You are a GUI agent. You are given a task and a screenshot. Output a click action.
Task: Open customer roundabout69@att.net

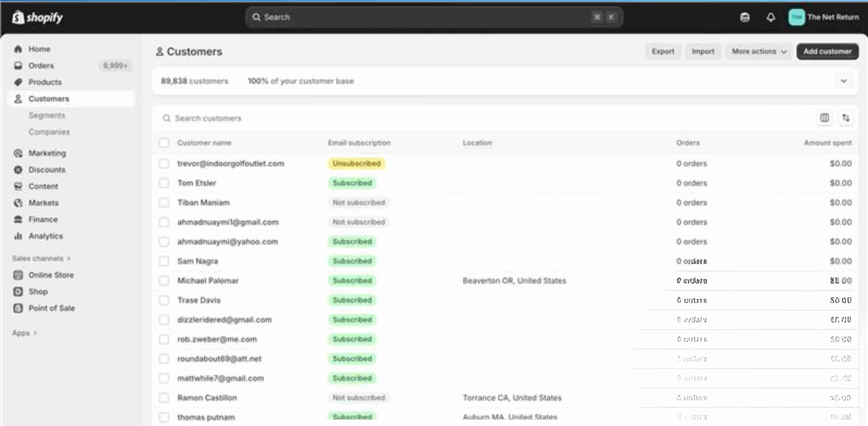(x=219, y=359)
